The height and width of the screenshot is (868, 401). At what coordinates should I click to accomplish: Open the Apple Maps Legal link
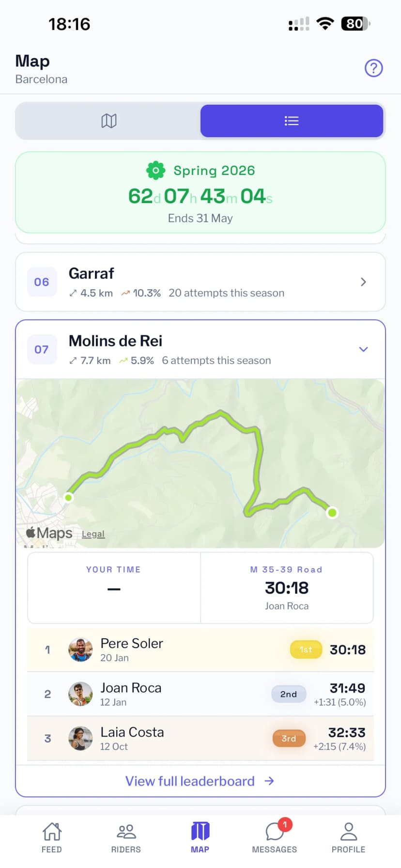[x=93, y=534]
